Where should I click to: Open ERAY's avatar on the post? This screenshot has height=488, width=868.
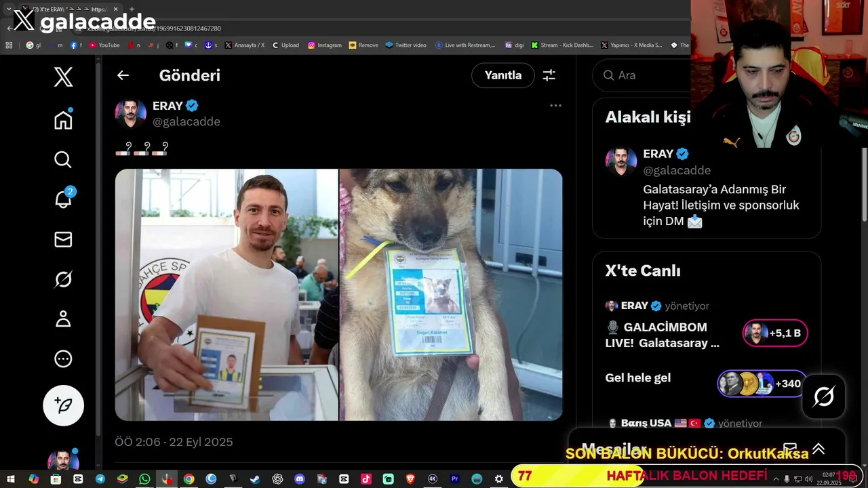pos(131,113)
